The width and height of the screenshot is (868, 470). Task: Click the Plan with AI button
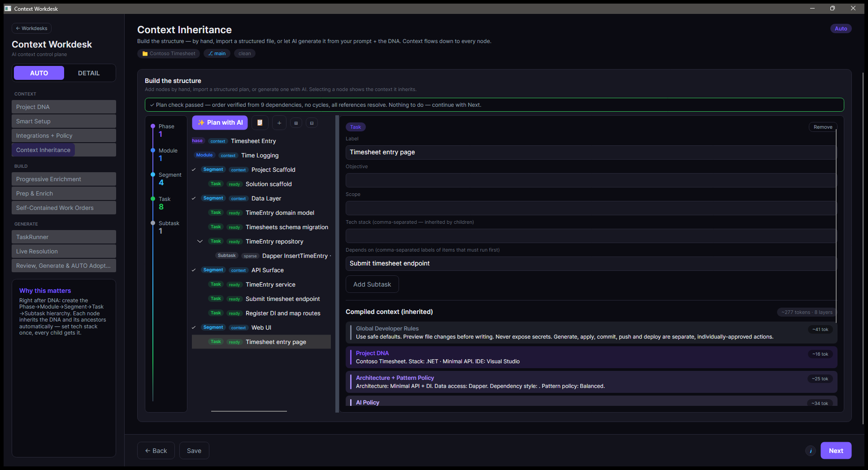click(x=220, y=122)
